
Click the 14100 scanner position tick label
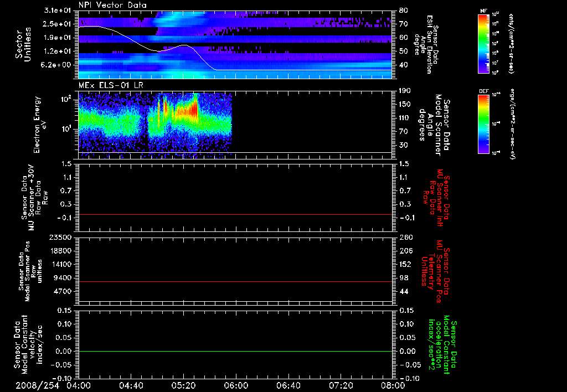coord(62,264)
